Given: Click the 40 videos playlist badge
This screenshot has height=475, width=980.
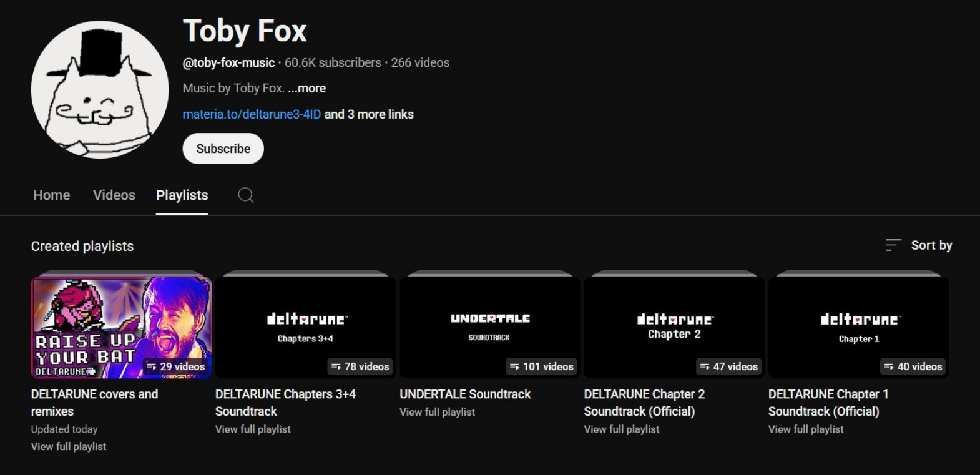Looking at the screenshot, I should (x=913, y=366).
